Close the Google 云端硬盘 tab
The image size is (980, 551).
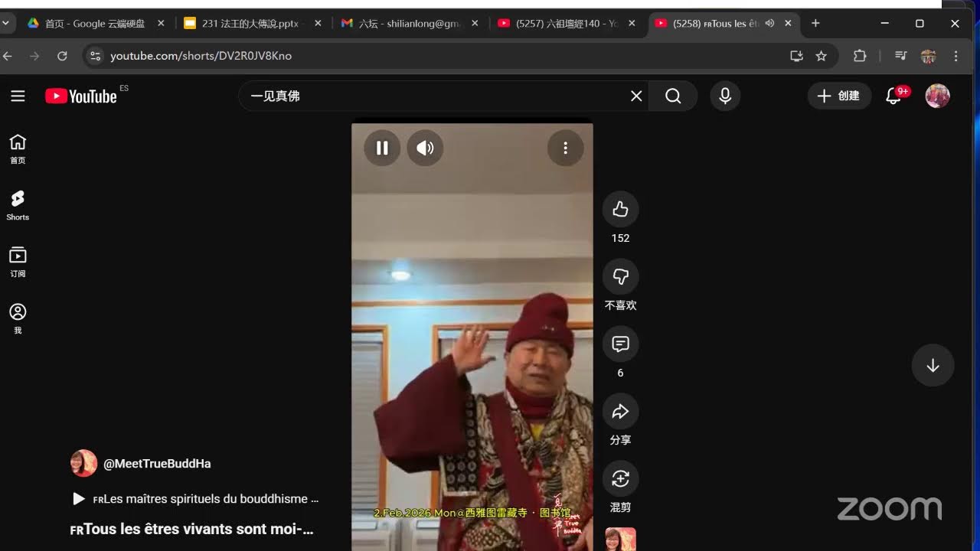(161, 24)
